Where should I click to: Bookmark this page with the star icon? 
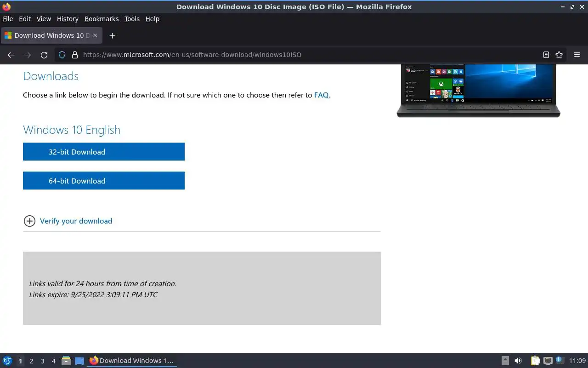pos(559,55)
